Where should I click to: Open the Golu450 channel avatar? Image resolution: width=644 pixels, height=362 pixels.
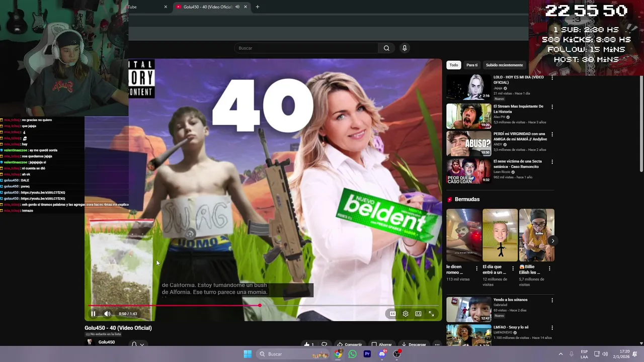pos(90,342)
